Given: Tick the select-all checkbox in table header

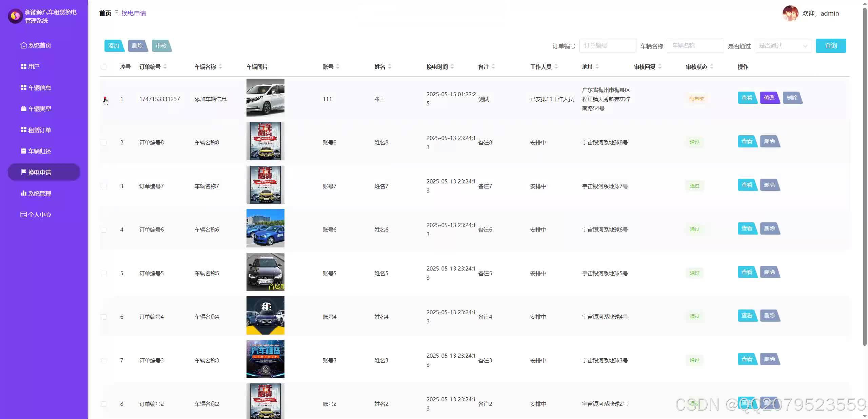Looking at the screenshot, I should point(104,67).
